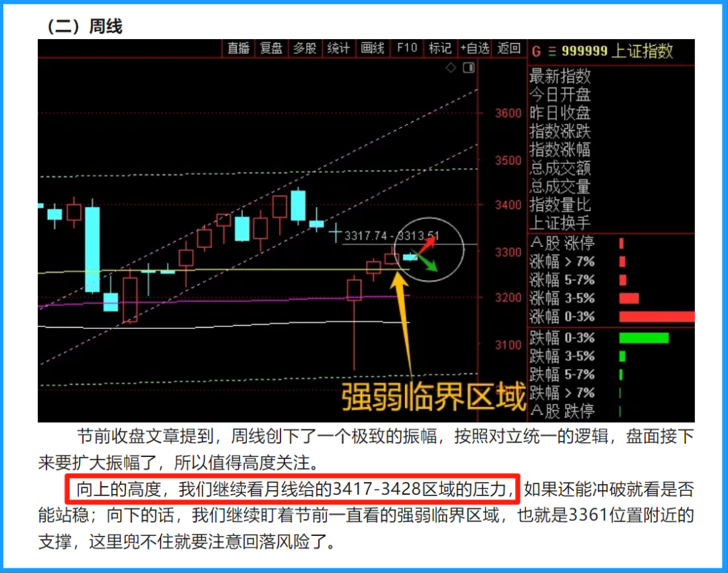Open the three-line menu icon beside 999999
This screenshot has width=728, height=573.
point(551,51)
